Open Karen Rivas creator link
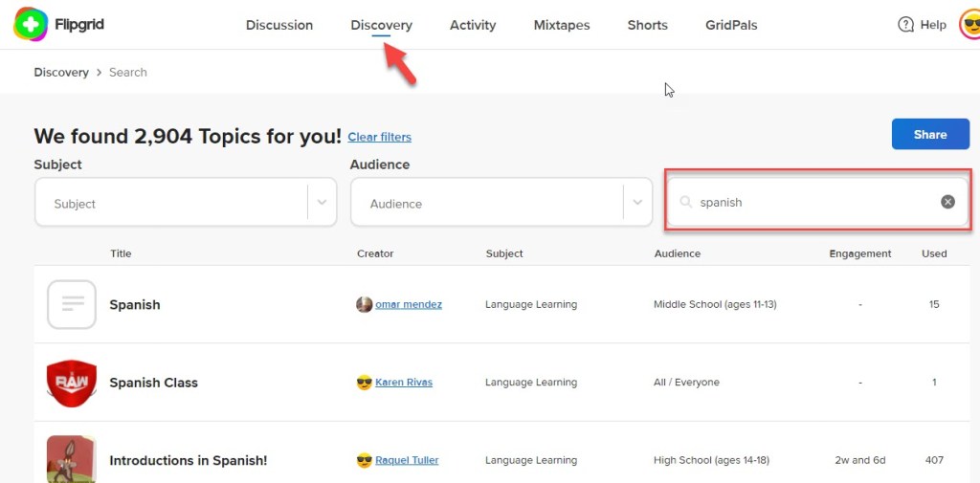This screenshot has height=483, width=980. (x=404, y=382)
